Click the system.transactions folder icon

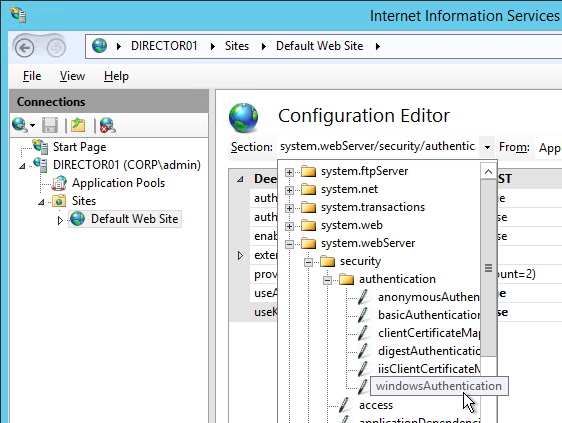pos(308,207)
